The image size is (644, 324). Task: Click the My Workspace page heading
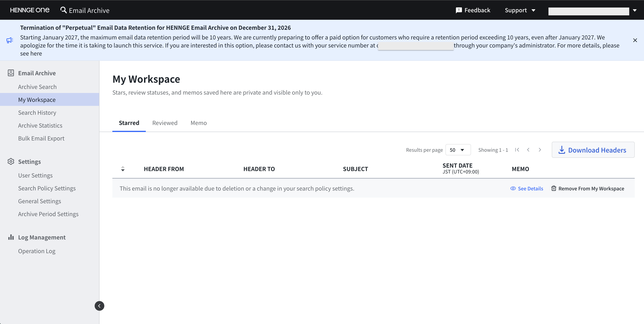pyautogui.click(x=146, y=79)
